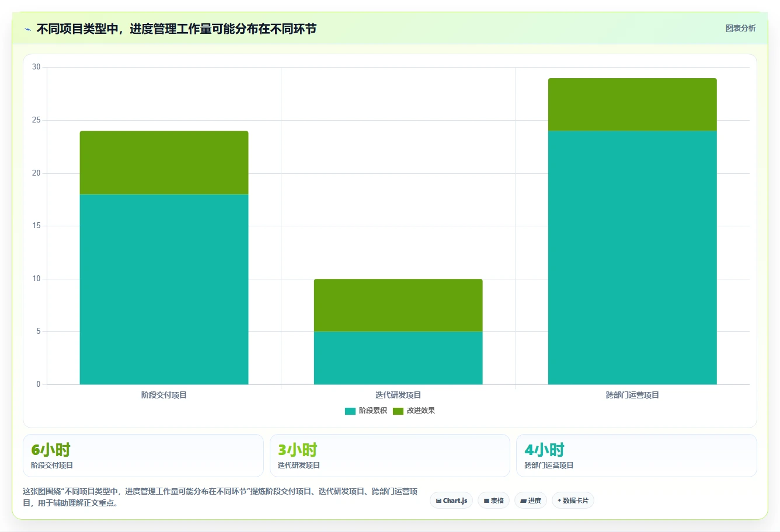
Task: Click the 4小时 value text
Action: 544,450
